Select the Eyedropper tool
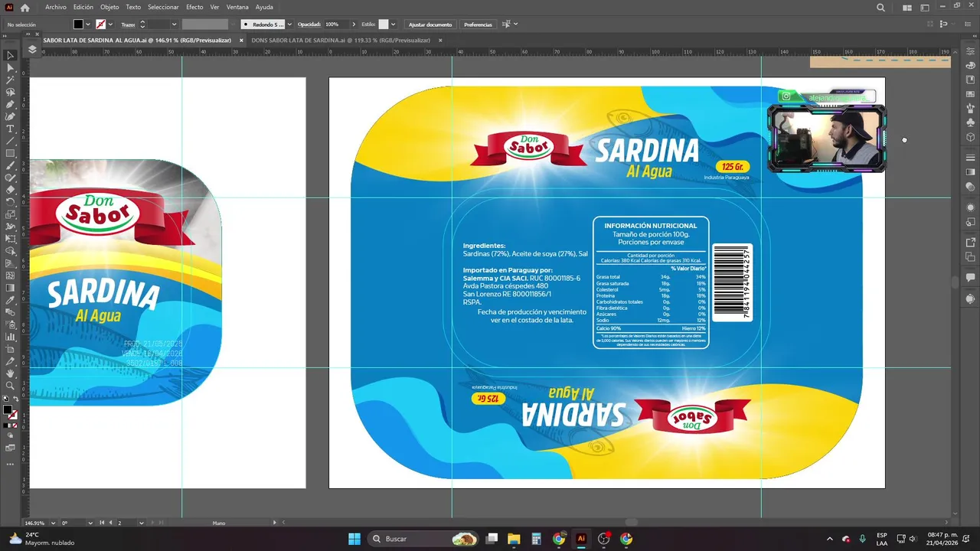980x551 pixels. (x=10, y=300)
